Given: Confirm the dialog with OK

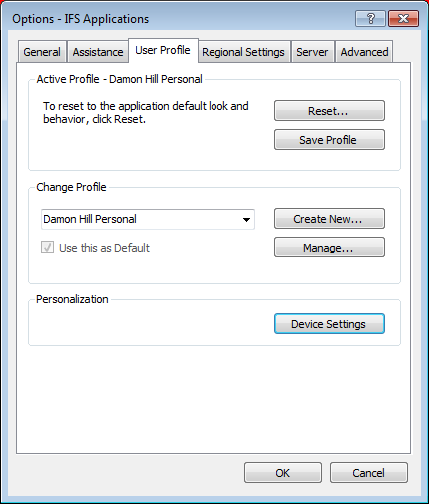Looking at the screenshot, I should click(x=283, y=473).
